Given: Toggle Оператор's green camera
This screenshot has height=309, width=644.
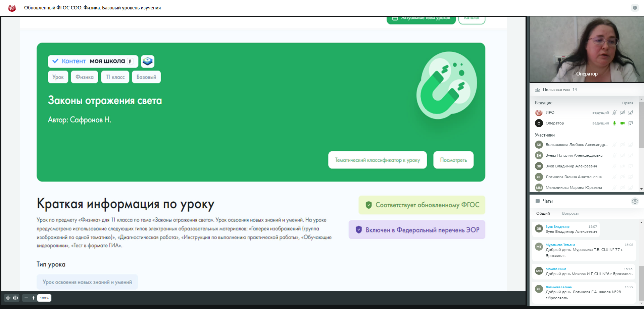Looking at the screenshot, I should (623, 123).
